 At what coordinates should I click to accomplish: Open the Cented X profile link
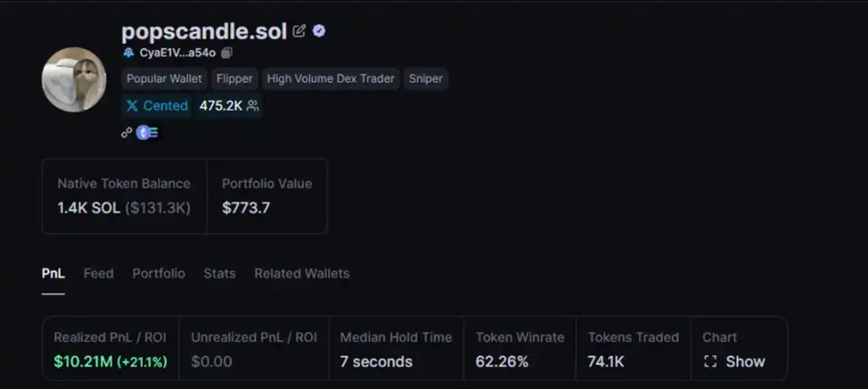165,106
